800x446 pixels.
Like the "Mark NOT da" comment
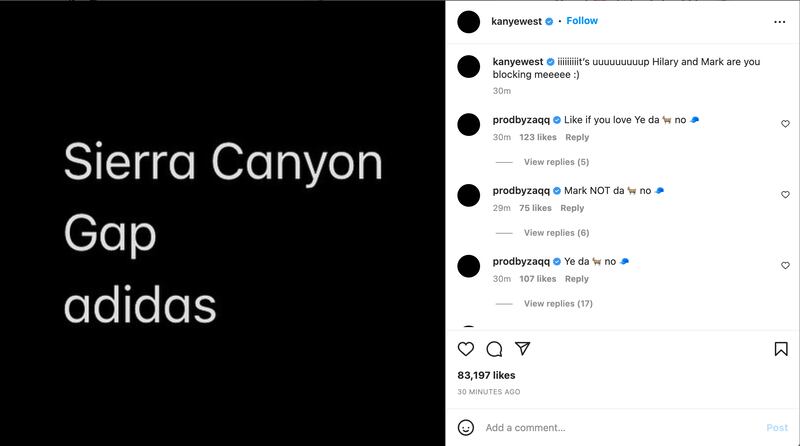tap(785, 195)
